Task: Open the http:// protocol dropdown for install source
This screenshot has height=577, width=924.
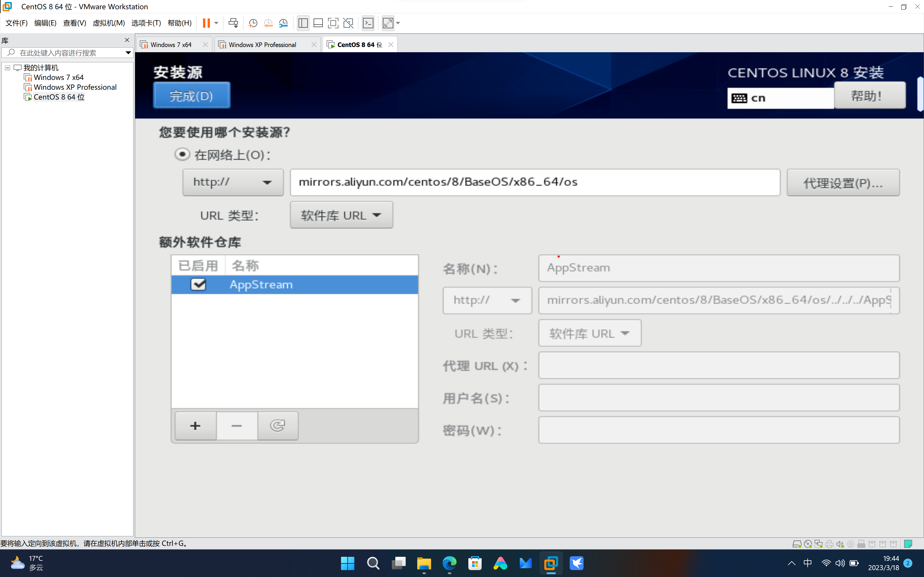Action: point(233,182)
